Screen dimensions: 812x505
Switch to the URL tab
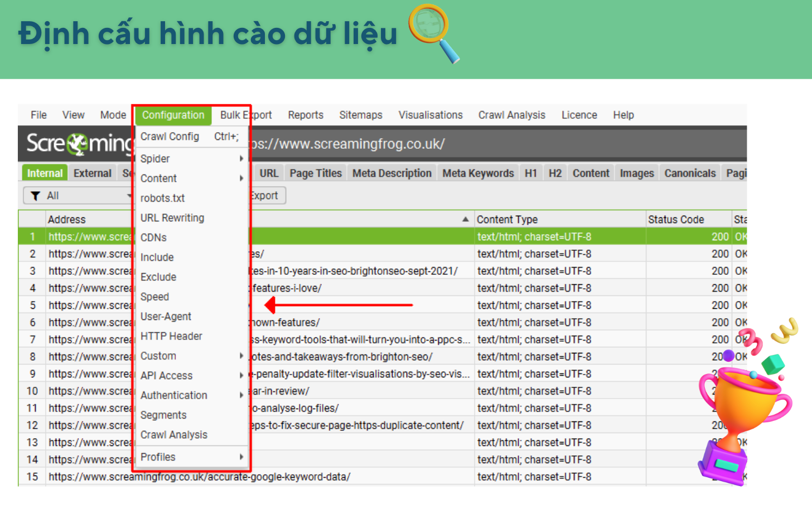pyautogui.click(x=269, y=173)
